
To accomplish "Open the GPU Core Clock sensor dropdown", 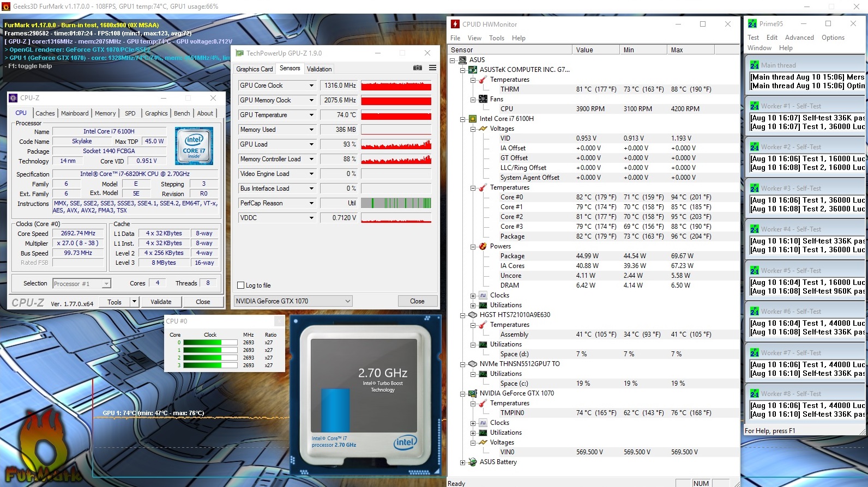I will click(311, 86).
